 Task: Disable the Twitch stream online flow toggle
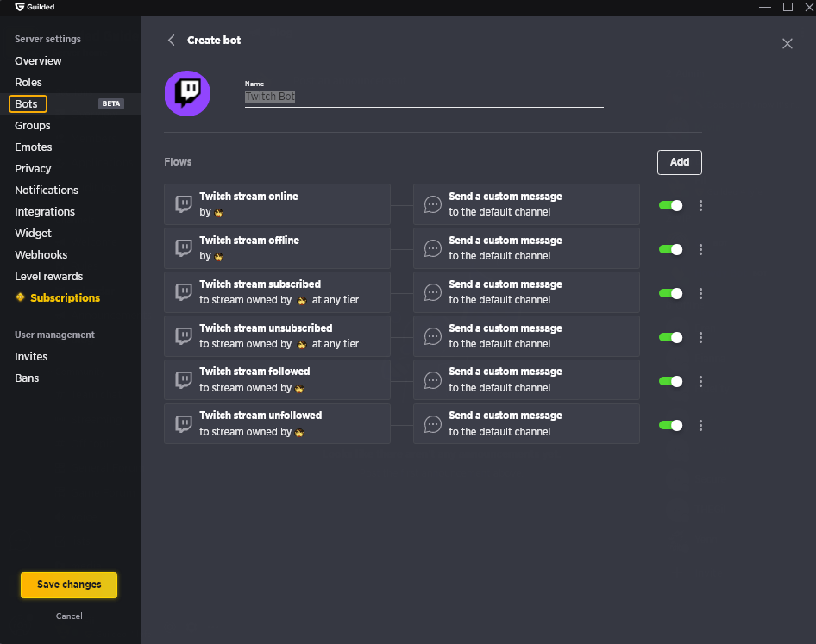(670, 205)
